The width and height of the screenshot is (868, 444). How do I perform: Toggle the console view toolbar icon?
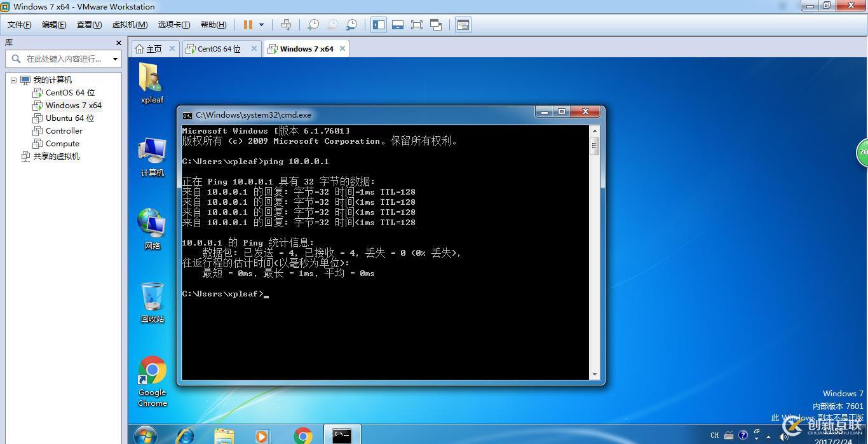click(x=463, y=25)
